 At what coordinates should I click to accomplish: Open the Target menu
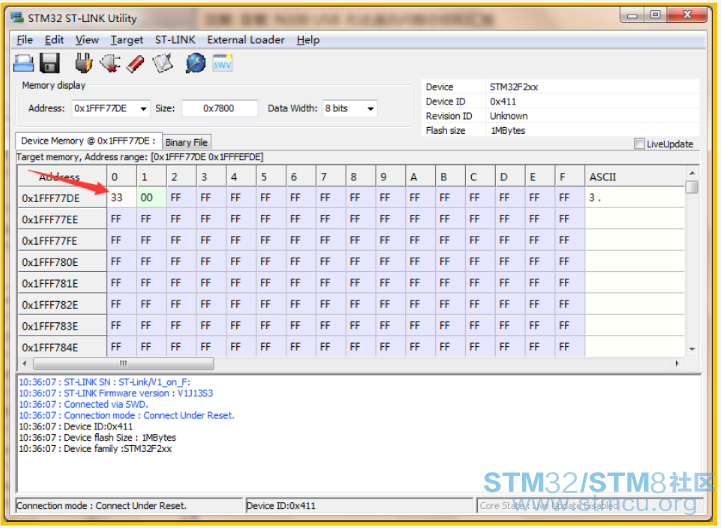click(126, 40)
